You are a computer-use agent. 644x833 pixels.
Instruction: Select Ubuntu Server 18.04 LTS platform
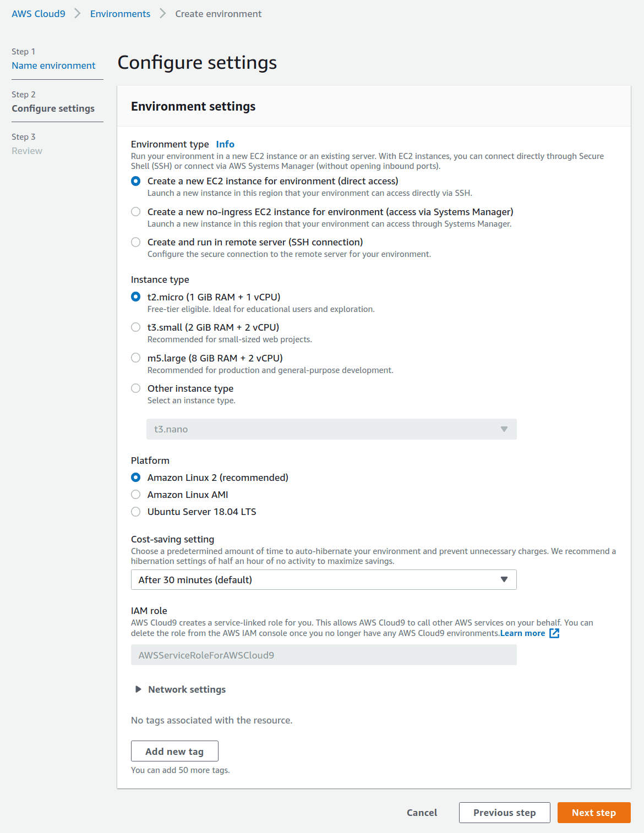136,512
